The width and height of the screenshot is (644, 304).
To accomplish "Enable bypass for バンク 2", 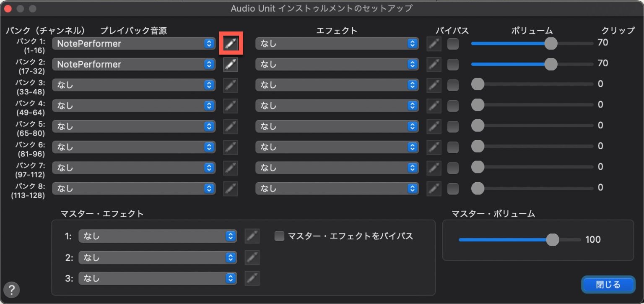I will 453,64.
